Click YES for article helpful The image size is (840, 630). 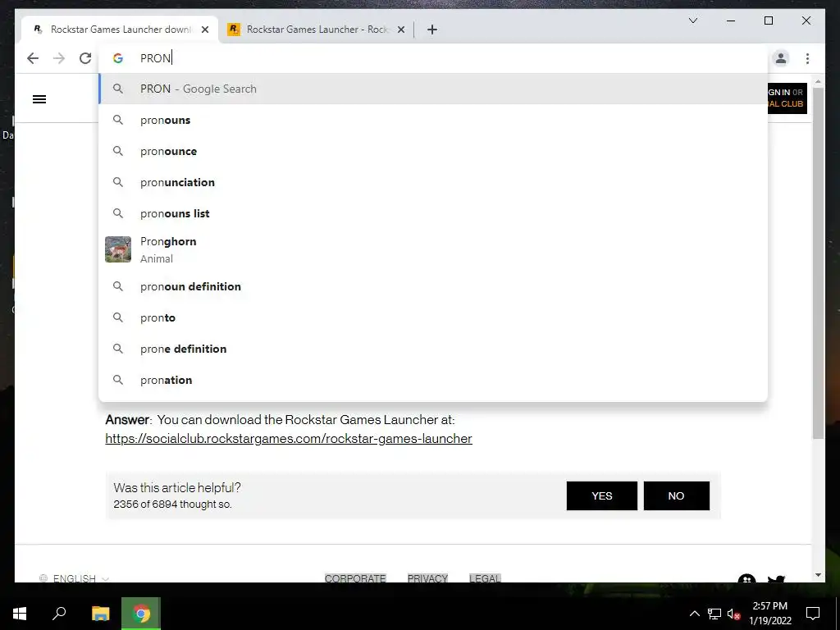click(602, 496)
